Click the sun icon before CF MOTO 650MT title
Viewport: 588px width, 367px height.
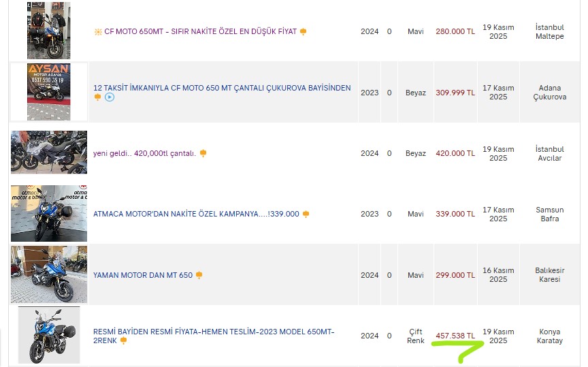98,32
